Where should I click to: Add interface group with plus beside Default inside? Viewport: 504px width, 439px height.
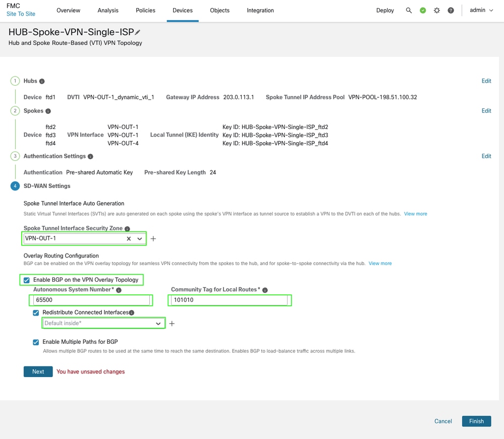pyautogui.click(x=172, y=324)
